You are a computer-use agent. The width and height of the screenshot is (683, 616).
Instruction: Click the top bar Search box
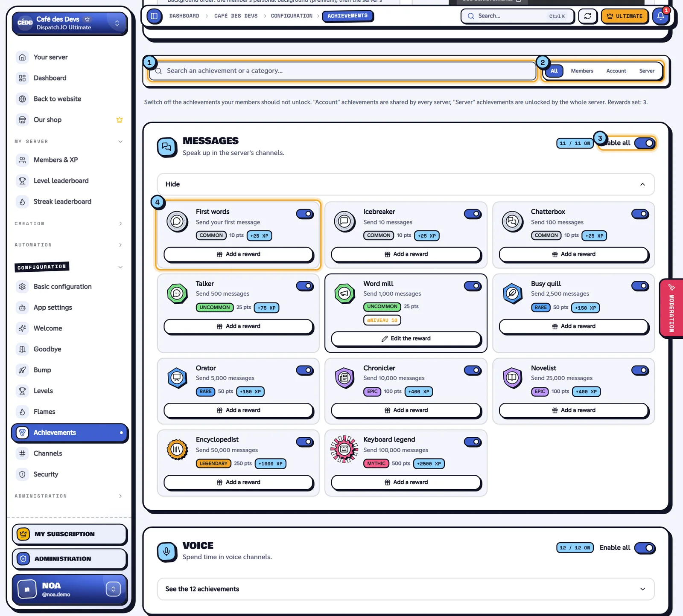pos(517,16)
